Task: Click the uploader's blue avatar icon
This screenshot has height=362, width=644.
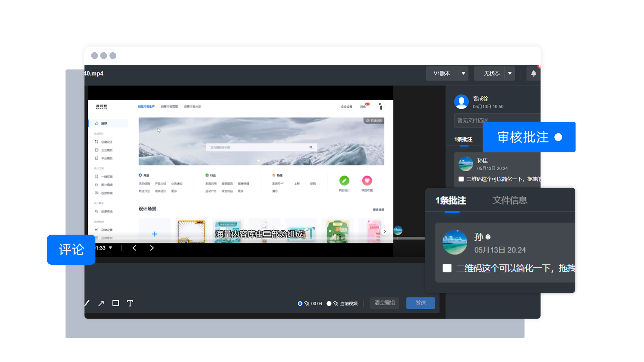Action: tap(461, 102)
